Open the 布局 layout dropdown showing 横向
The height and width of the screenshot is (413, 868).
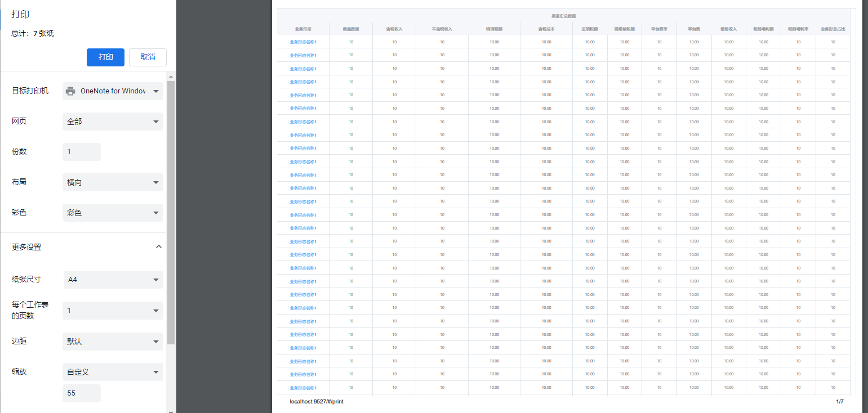click(x=113, y=182)
